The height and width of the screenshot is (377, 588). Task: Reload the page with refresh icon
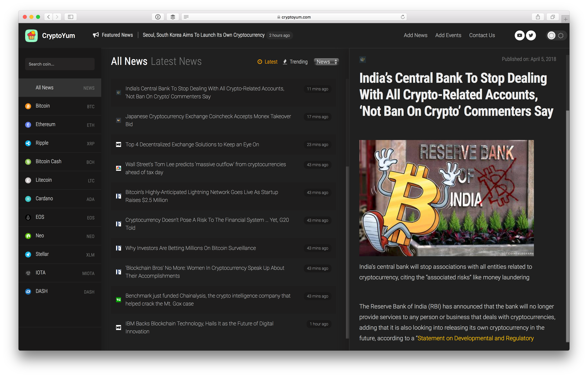402,17
